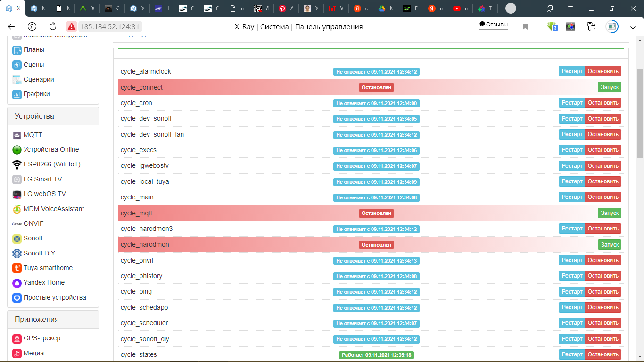Stop cycle_local_tuya

click(x=603, y=181)
